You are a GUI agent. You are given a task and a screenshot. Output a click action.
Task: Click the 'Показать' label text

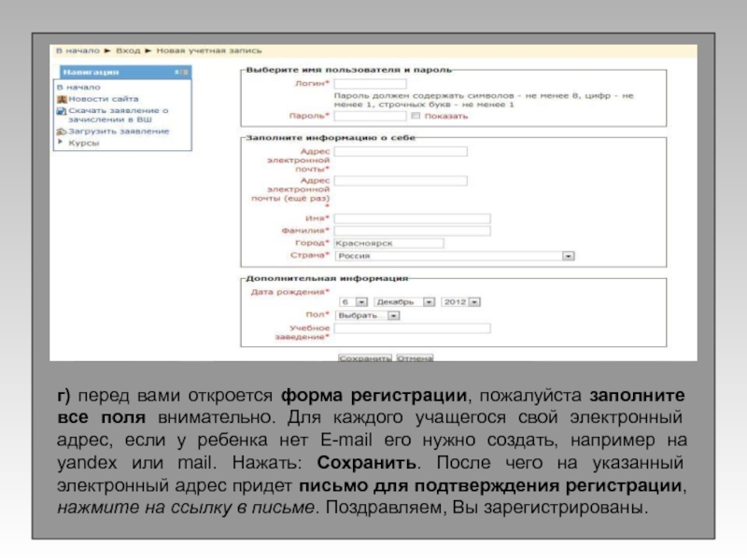[x=446, y=116]
